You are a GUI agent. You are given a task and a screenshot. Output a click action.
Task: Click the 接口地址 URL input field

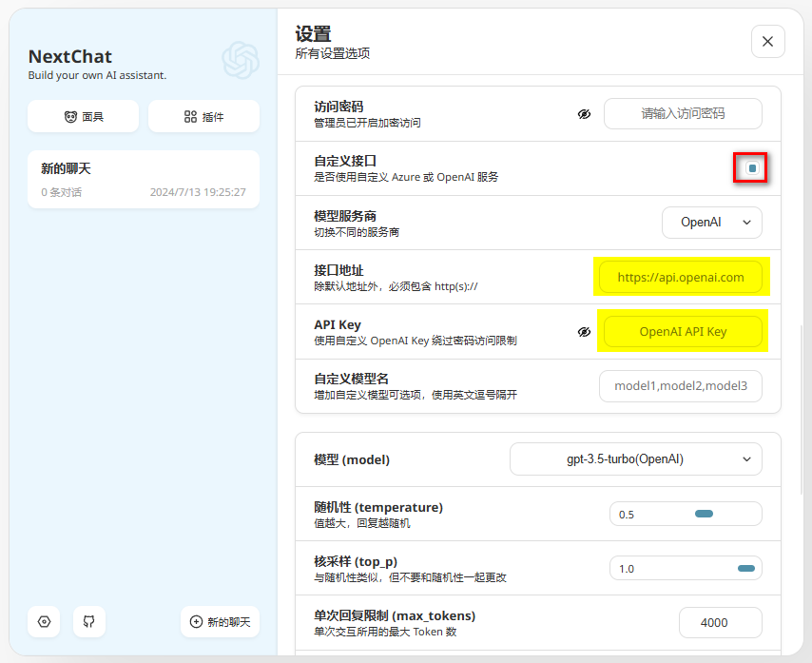(x=681, y=277)
